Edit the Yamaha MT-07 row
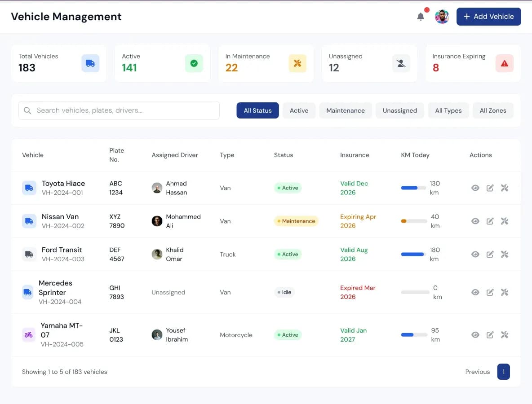The width and height of the screenshot is (532, 404). tap(490, 335)
